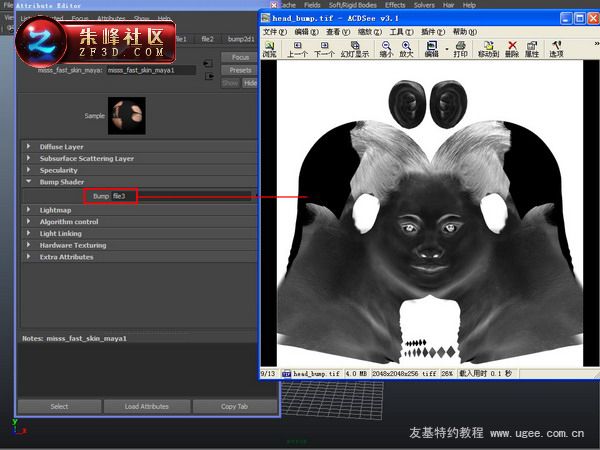Close the Attribute Editor window
The image size is (600, 450).
tap(274, 5)
